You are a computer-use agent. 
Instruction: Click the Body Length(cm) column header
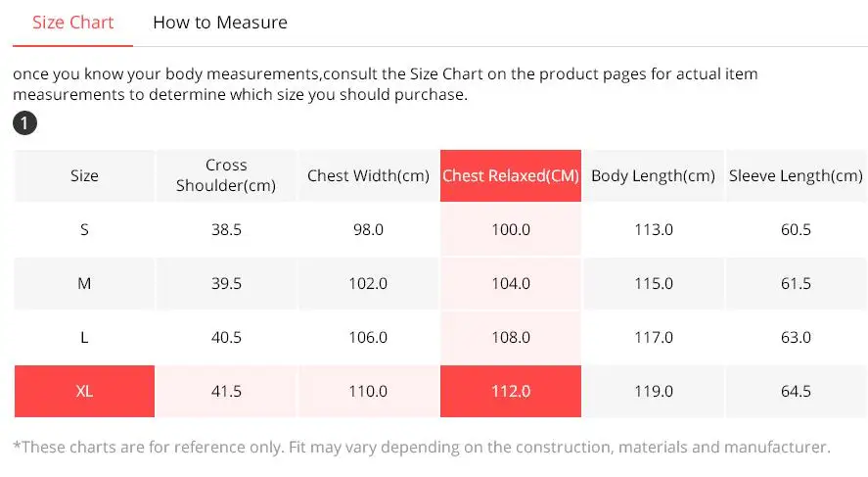[653, 176]
